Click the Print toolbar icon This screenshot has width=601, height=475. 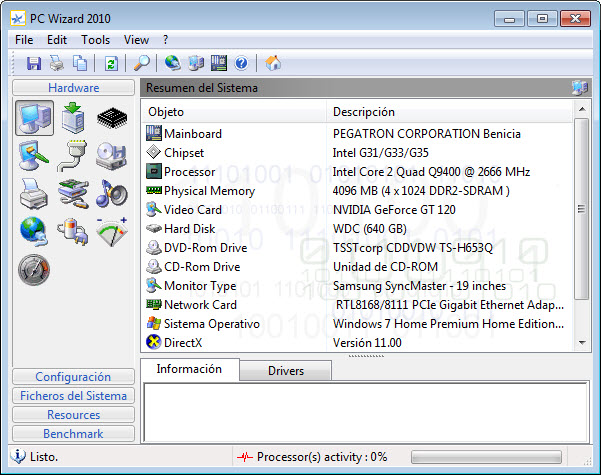pos(57,63)
